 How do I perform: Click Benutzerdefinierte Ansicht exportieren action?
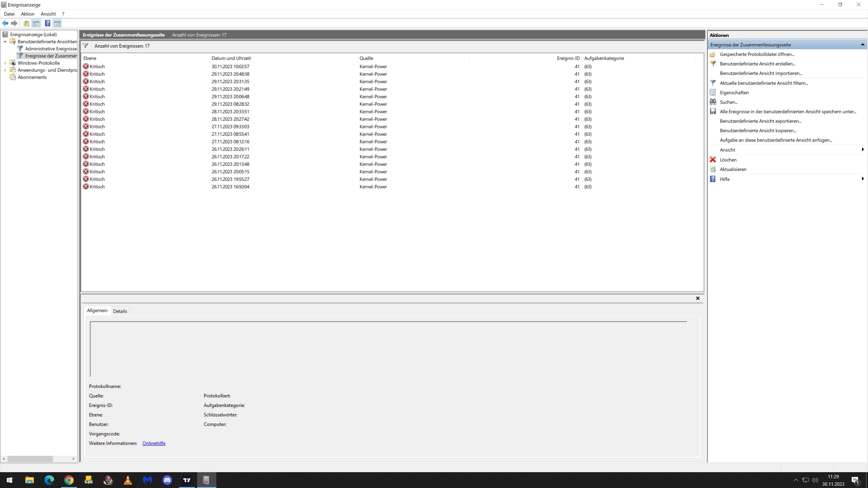(x=760, y=121)
